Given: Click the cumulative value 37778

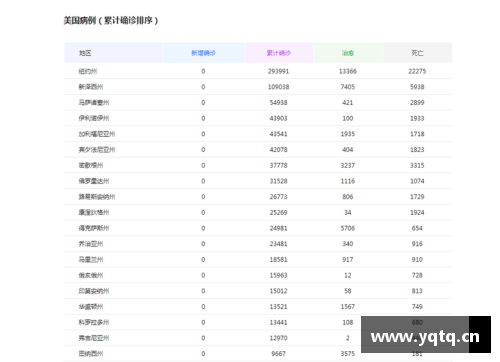Looking at the screenshot, I should pos(279,165).
